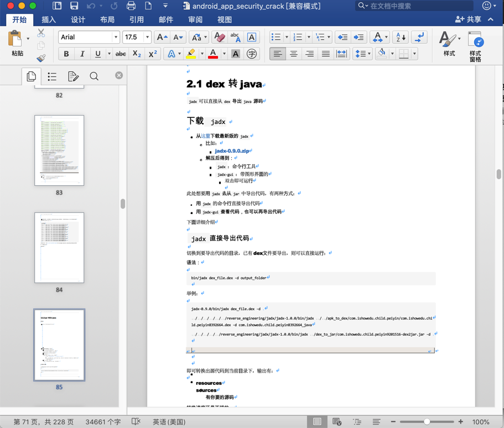Click the 共享 share button

pos(468,19)
